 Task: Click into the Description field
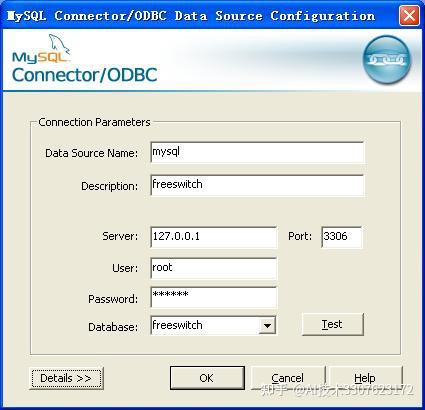pos(257,185)
